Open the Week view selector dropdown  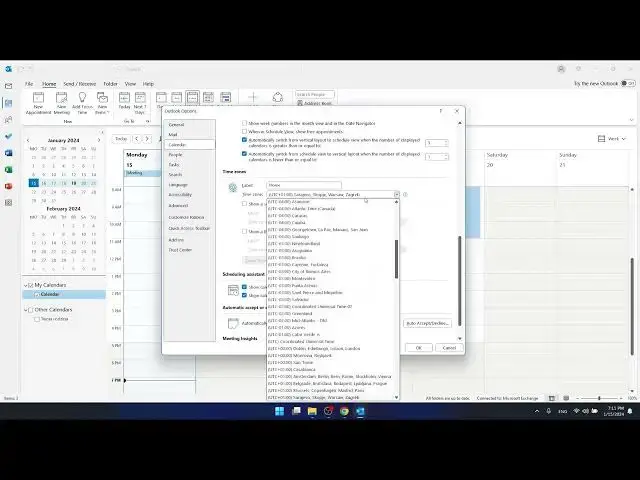click(611, 139)
